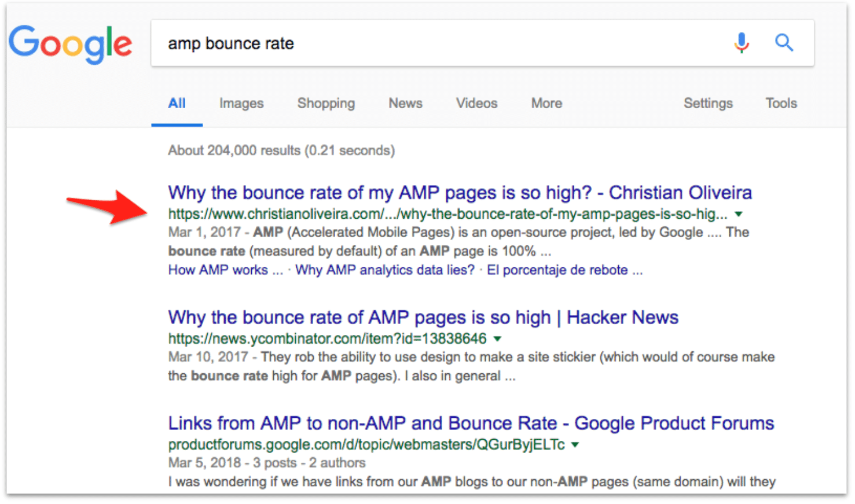Expand the dropdown arrow beside news.ycombinator.com URL

[497, 339]
